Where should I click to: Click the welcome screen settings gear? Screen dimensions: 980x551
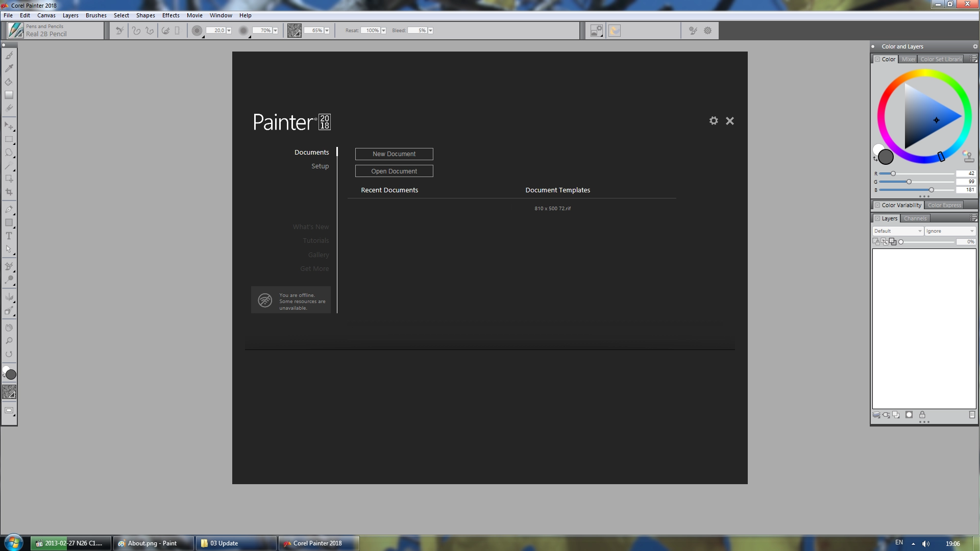pyautogui.click(x=714, y=121)
